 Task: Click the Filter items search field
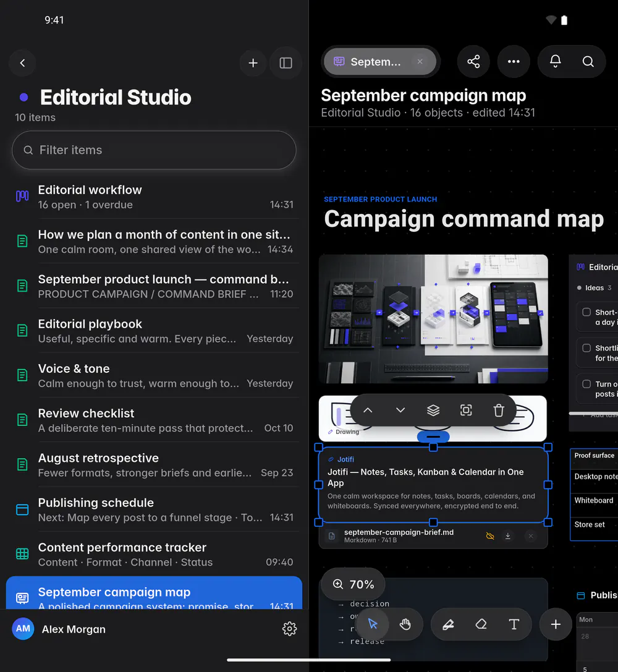pyautogui.click(x=154, y=150)
